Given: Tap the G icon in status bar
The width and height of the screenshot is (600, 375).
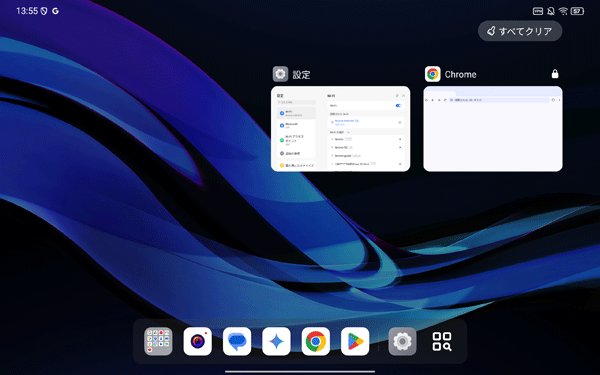Looking at the screenshot, I should [55, 11].
